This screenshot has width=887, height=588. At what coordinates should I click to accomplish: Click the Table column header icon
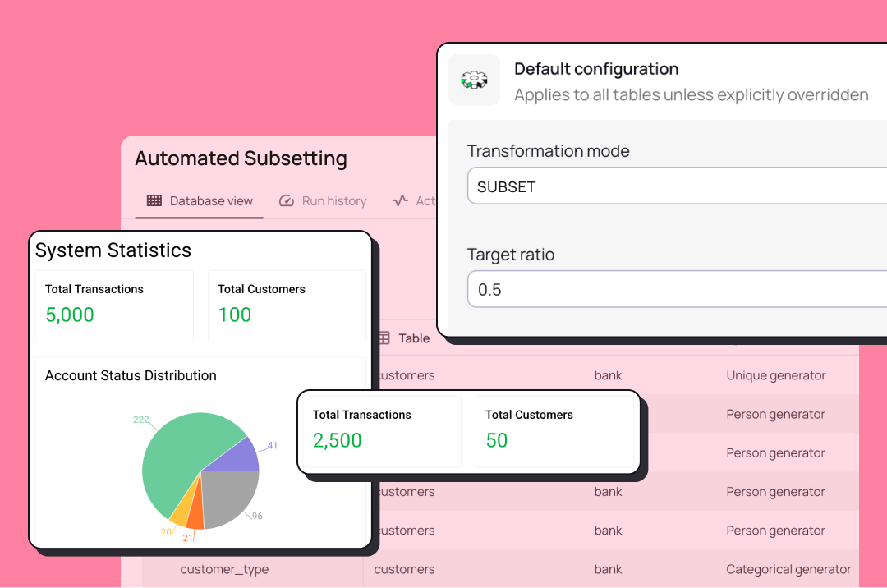coord(384,338)
